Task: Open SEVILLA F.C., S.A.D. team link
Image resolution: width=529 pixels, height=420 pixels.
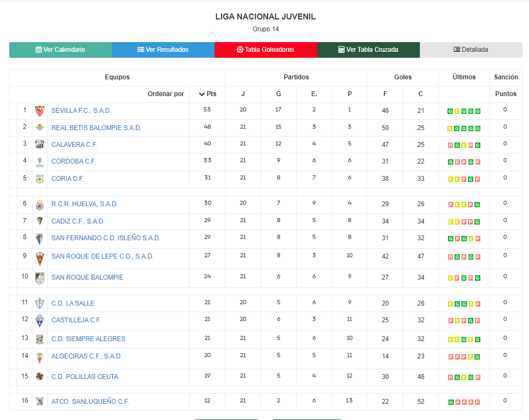Action: coord(81,111)
